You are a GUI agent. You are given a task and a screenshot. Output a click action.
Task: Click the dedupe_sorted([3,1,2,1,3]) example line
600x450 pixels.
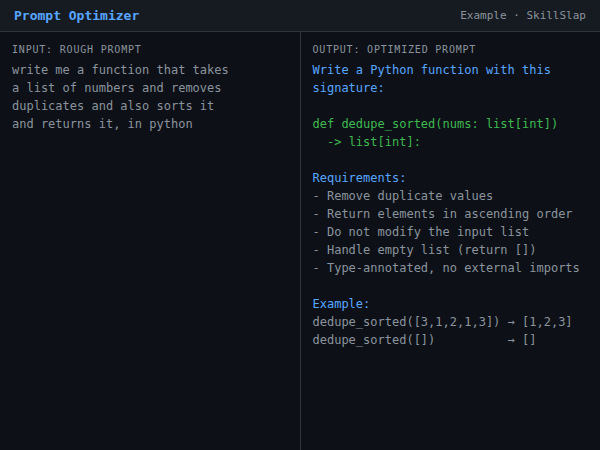coord(442,322)
